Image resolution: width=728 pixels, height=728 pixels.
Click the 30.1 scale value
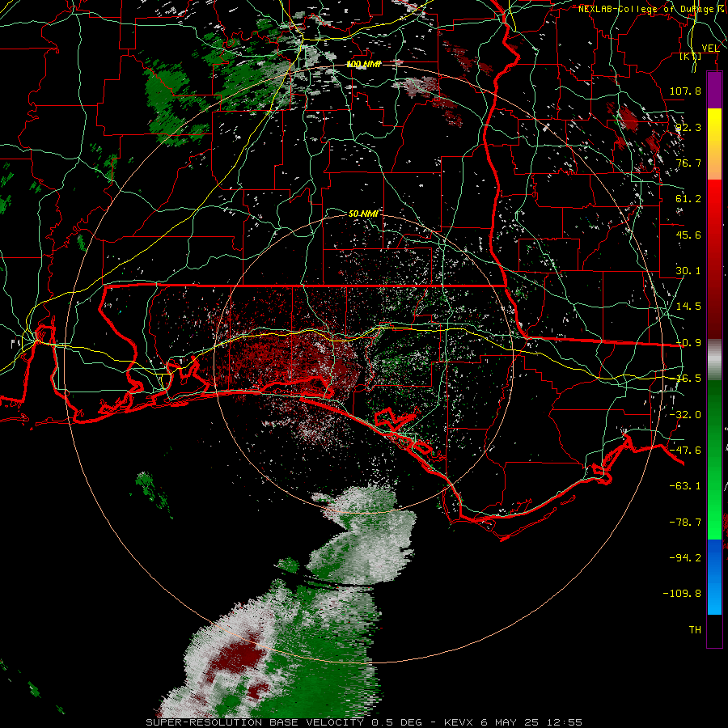tap(688, 271)
